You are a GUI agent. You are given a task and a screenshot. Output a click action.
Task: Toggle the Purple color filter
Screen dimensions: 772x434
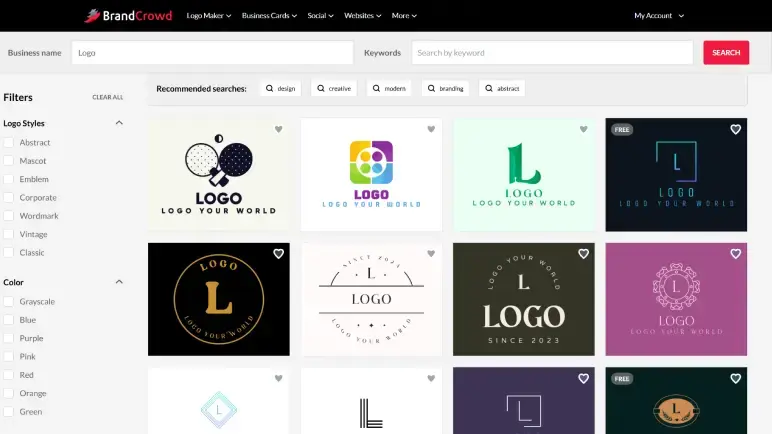click(x=9, y=338)
